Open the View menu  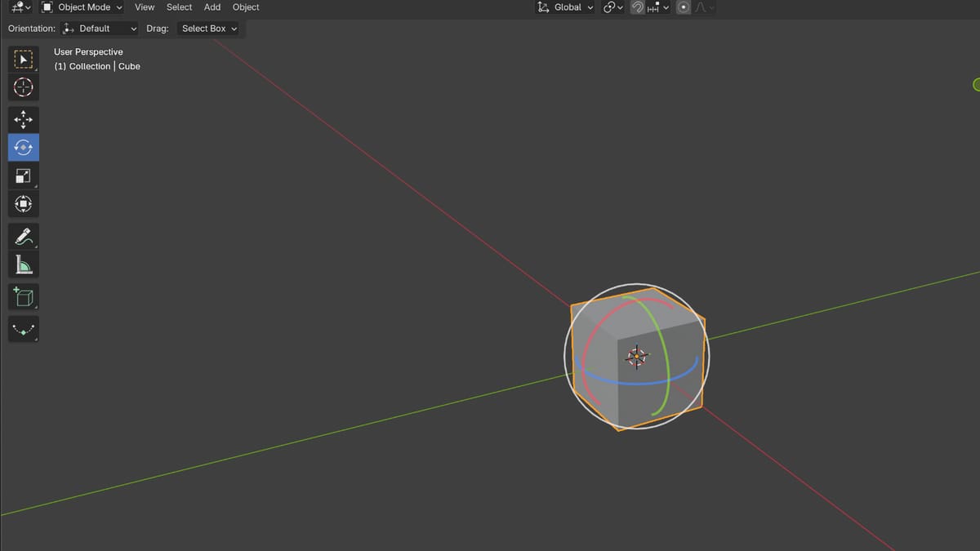145,7
